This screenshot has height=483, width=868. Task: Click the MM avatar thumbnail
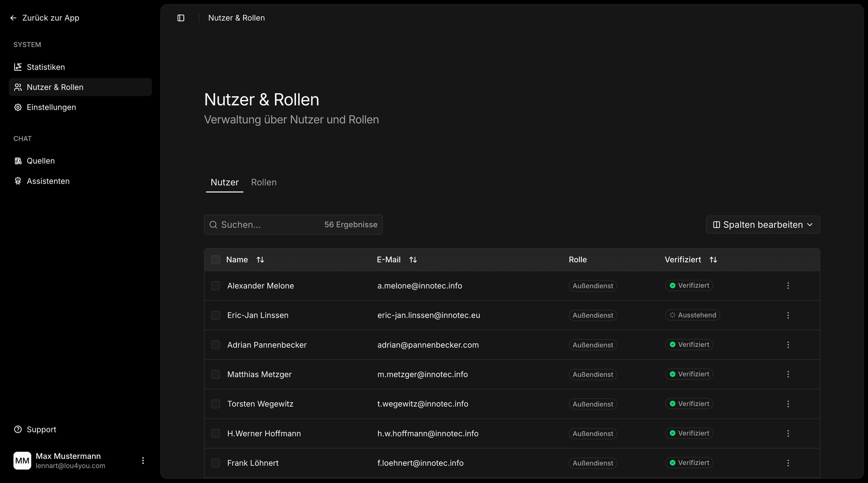click(22, 461)
